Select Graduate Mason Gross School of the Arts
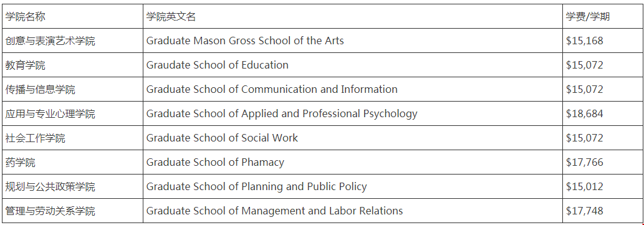Image resolution: width=644 pixels, height=225 pixels. click(x=245, y=41)
